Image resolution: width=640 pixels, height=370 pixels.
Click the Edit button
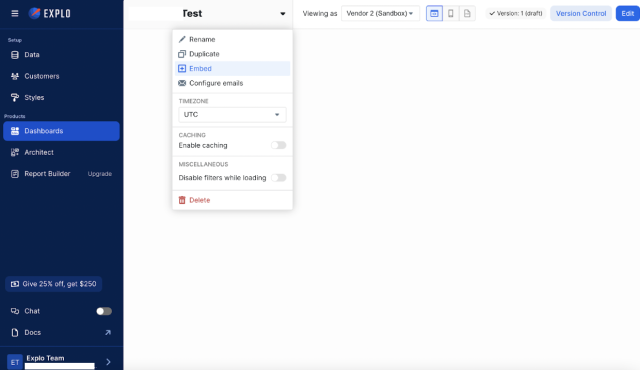(627, 13)
